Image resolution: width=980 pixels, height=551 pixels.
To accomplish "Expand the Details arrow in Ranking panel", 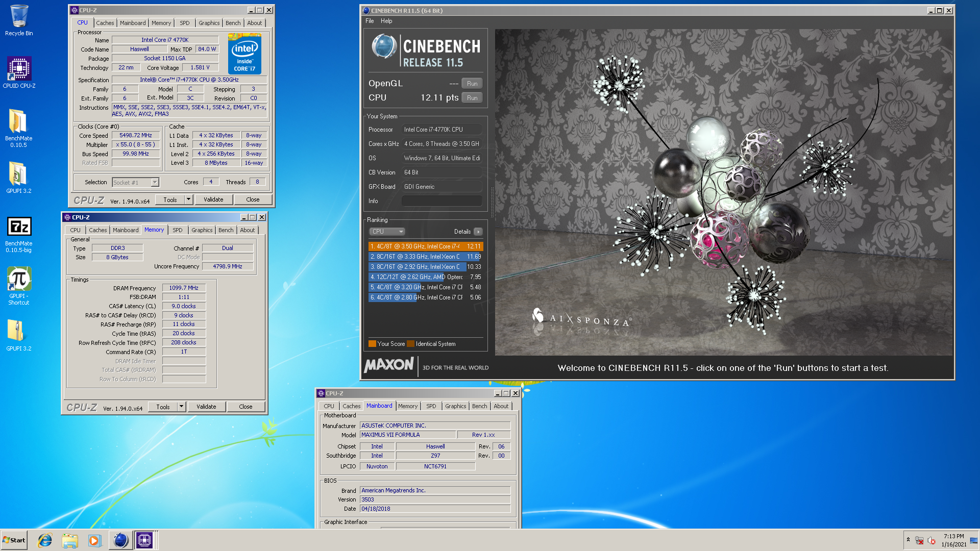I will (478, 232).
